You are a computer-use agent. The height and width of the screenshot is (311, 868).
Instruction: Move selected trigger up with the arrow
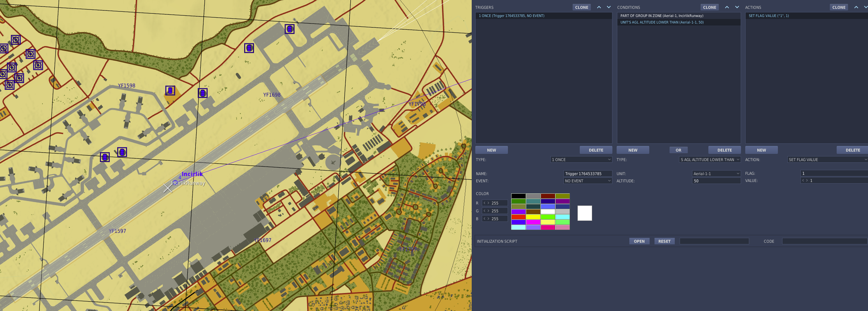pos(599,7)
